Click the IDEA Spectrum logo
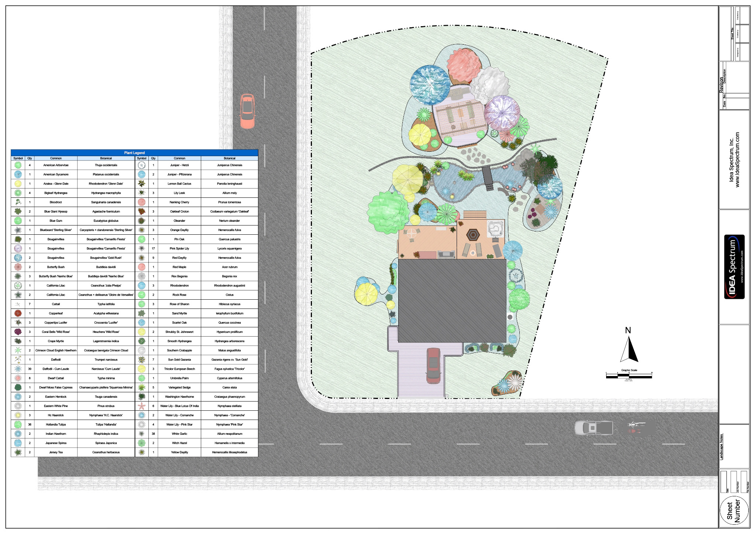The width and height of the screenshot is (756, 534). 734,267
